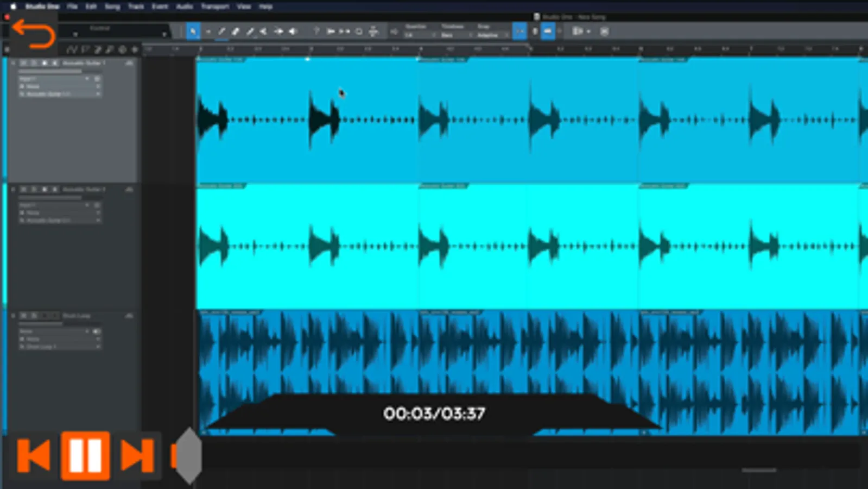This screenshot has width=868, height=489.
Task: Select the Bend tool
Action: point(278,32)
